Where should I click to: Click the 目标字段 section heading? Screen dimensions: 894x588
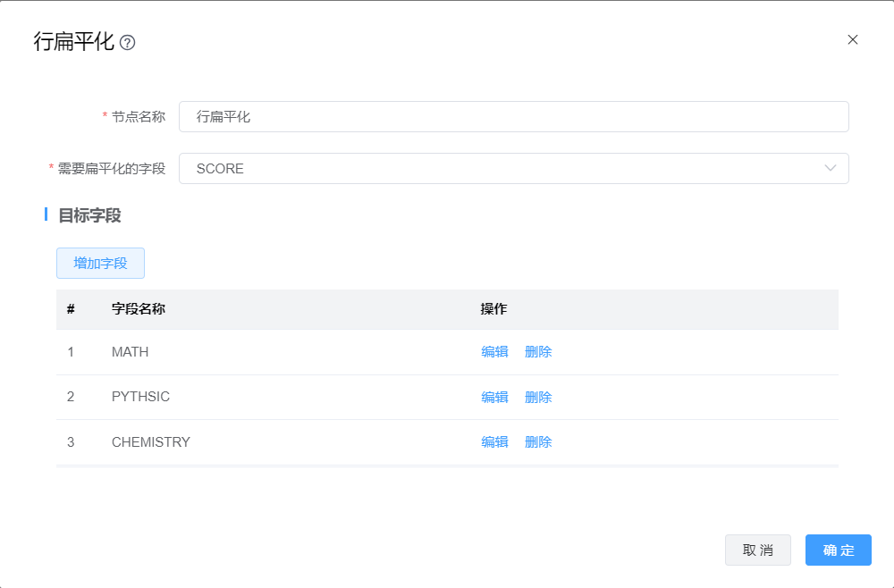(x=89, y=215)
